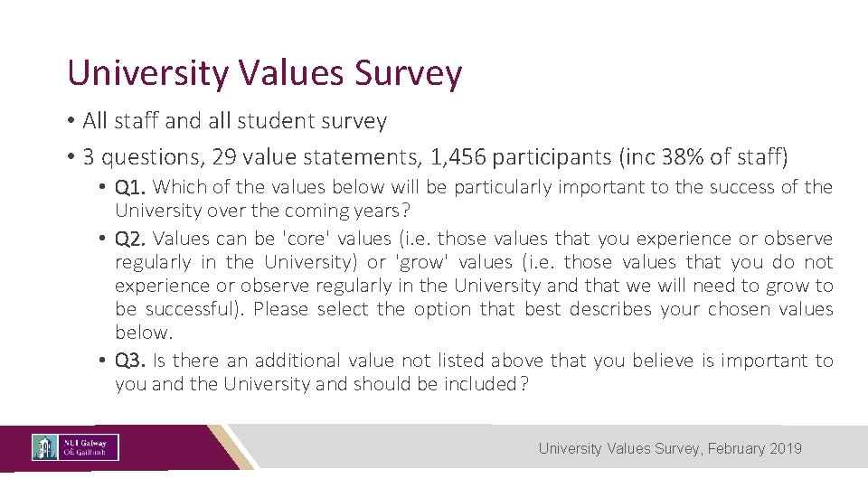Viewport: 868px width, 488px height.
Task: Select the "University Values Survey" slide title
Action: pyautogui.click(x=264, y=72)
